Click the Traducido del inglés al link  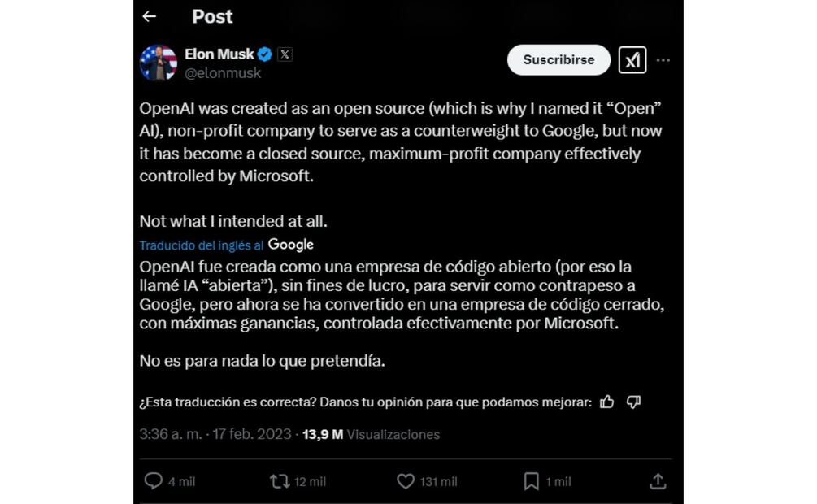201,245
